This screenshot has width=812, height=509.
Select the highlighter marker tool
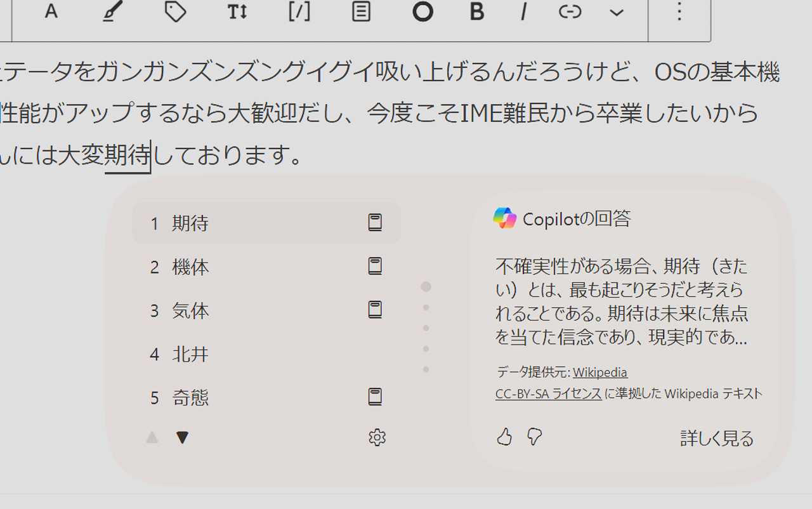112,11
